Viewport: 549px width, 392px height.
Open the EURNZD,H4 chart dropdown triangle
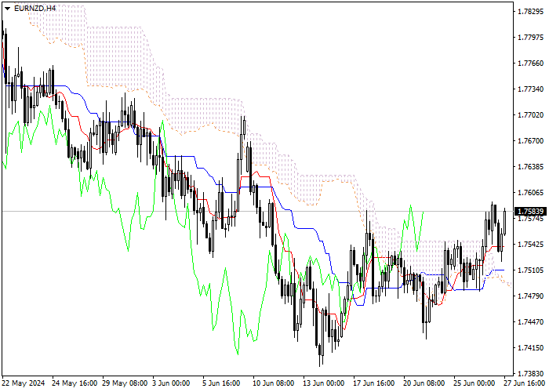(x=7, y=9)
